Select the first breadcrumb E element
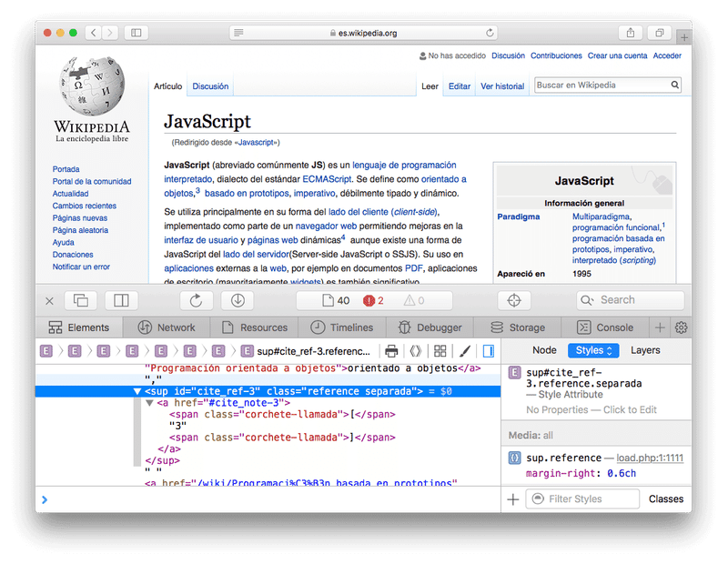Viewport: 728px width, 564px height. [x=46, y=351]
